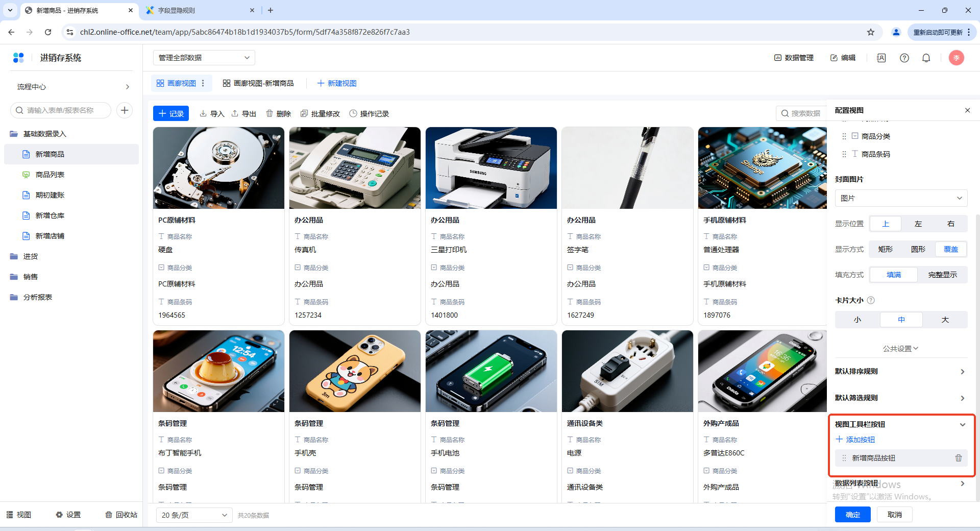
Task: Open the 20 条/页 page size dropdown
Action: [194, 515]
